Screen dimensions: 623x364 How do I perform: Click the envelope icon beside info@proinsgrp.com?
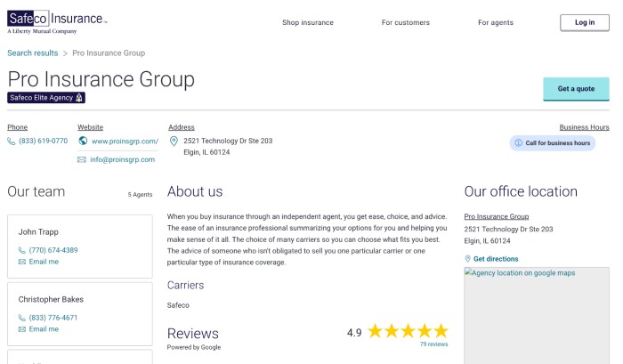pos(82,160)
